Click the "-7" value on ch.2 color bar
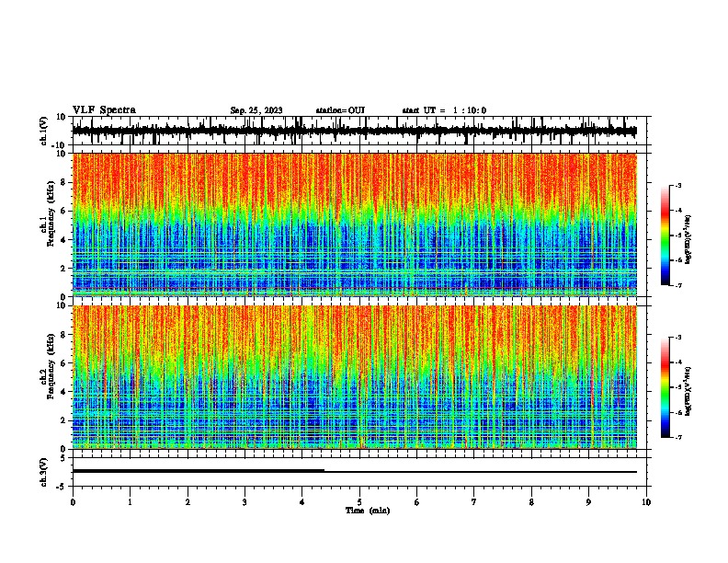Viewport: 728px width, 563px height. coord(677,438)
